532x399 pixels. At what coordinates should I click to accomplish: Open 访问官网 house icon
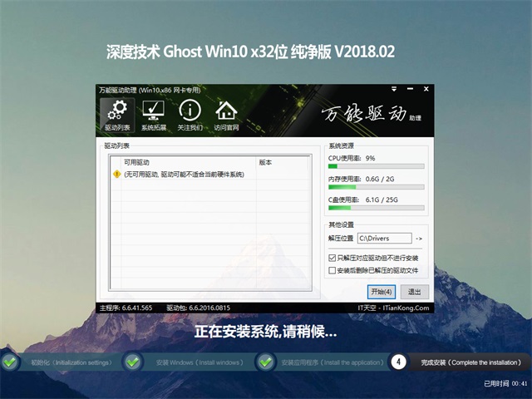(226, 111)
